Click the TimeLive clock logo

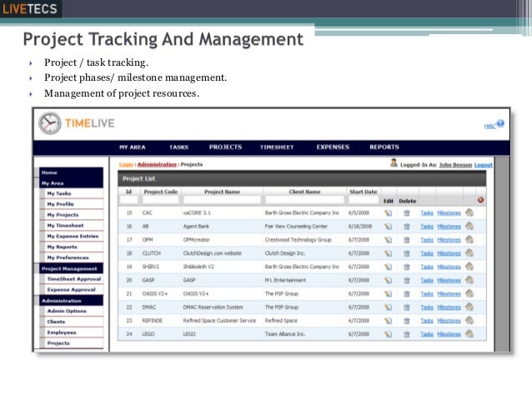pyautogui.click(x=49, y=124)
